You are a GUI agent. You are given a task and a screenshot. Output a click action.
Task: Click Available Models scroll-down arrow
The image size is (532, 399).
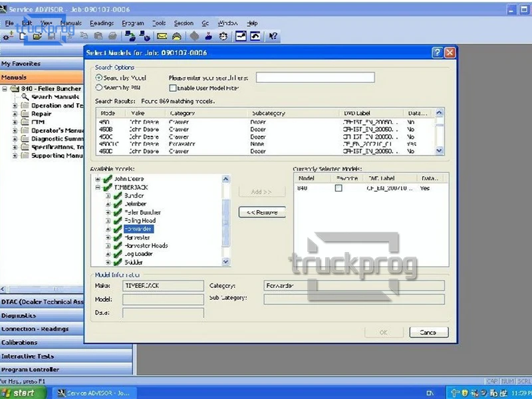(x=225, y=261)
